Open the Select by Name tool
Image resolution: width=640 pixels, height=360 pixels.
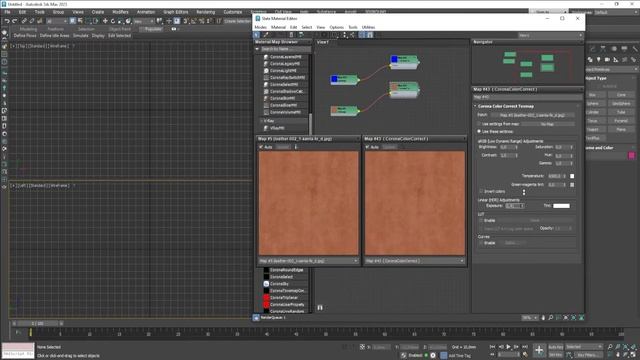coord(80,21)
